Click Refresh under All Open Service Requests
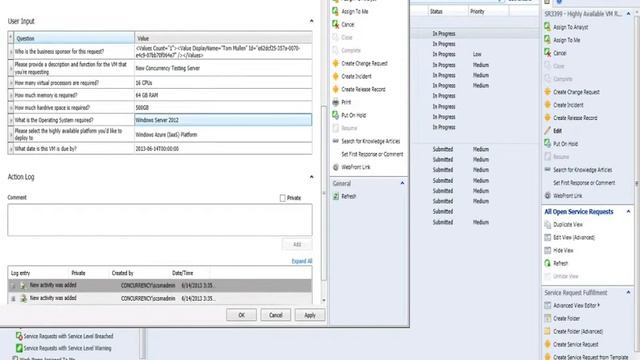The width and height of the screenshot is (640, 360). [x=560, y=263]
